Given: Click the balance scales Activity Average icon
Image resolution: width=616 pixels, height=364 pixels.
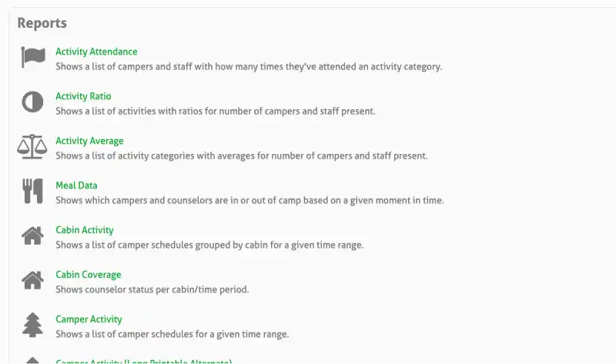Looking at the screenshot, I should click(x=32, y=146).
